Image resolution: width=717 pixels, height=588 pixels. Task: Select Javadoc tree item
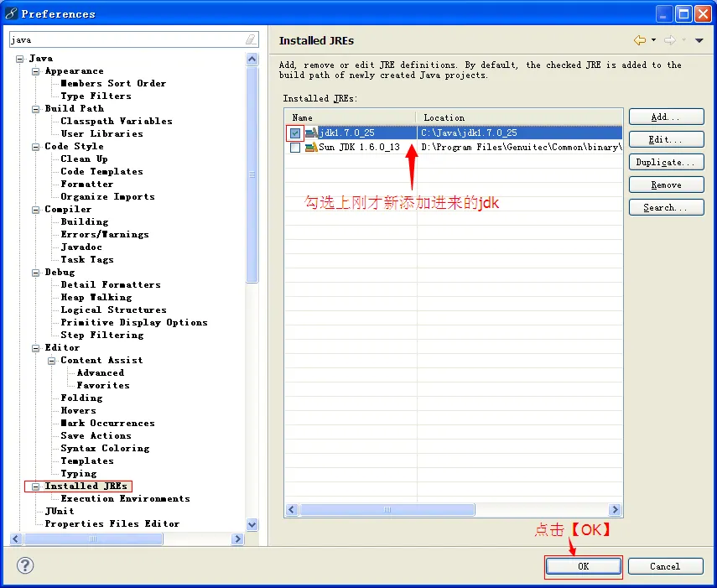[x=81, y=247]
